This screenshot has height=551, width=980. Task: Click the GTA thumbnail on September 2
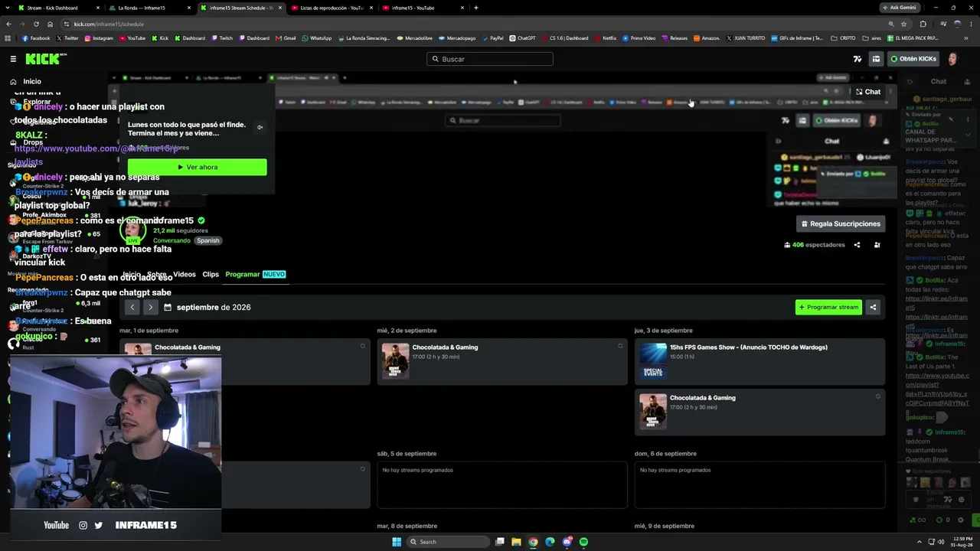coord(396,361)
